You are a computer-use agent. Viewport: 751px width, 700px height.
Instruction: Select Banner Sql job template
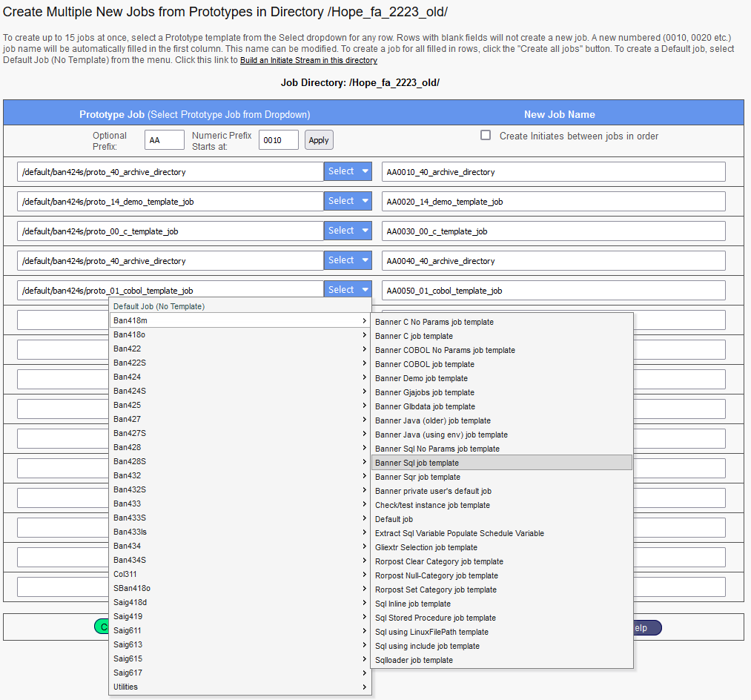[417, 463]
